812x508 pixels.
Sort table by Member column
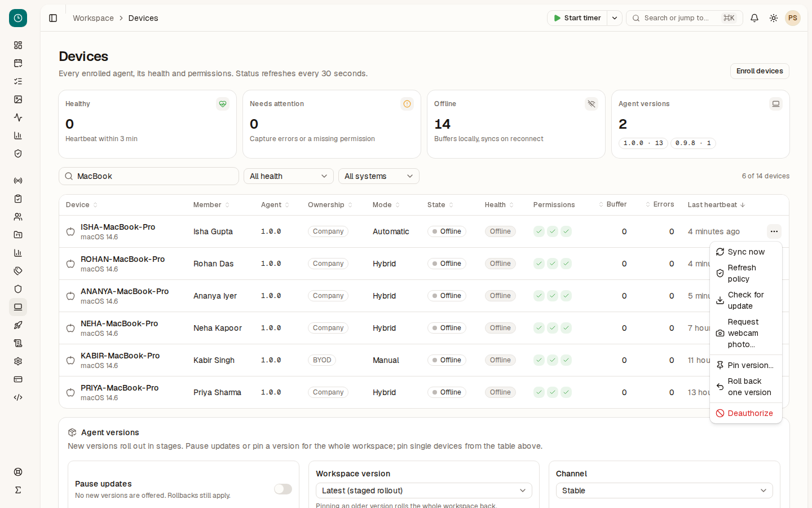(x=211, y=205)
